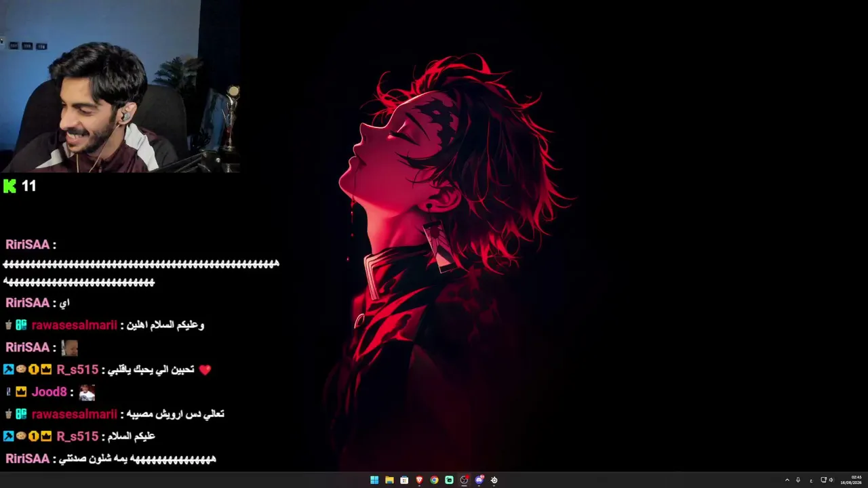Click the crown badge on R_s515's "عليكم السلام" message
Viewport: 868px width, 488px height.
45,436
